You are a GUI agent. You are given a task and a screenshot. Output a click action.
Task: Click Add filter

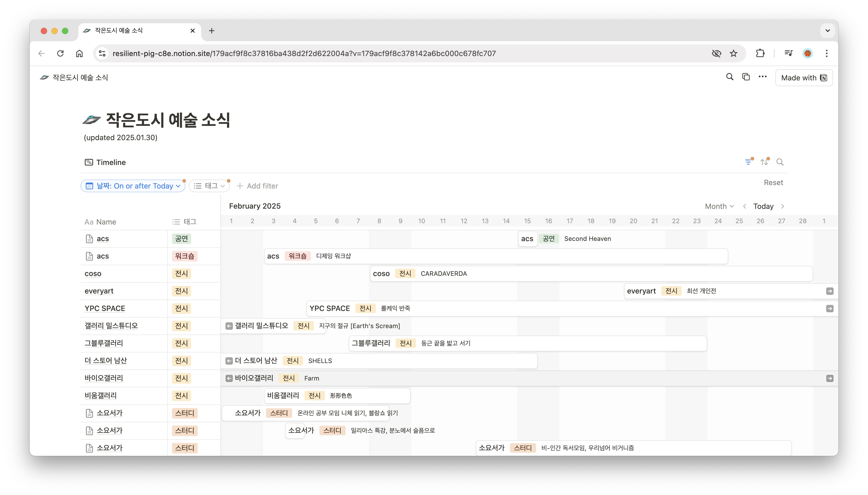click(257, 186)
